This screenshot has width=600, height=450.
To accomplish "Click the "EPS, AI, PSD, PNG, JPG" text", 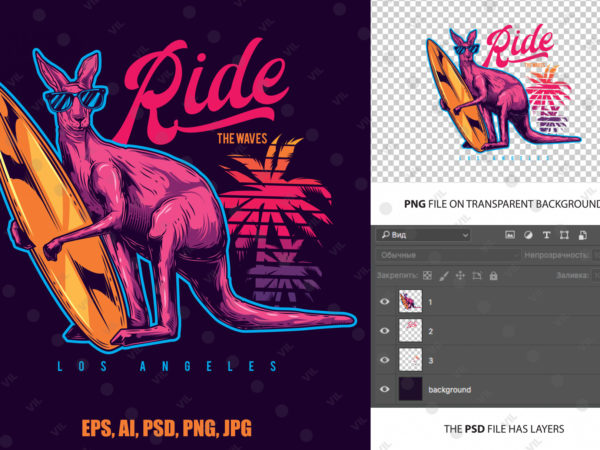I will tap(166, 428).
